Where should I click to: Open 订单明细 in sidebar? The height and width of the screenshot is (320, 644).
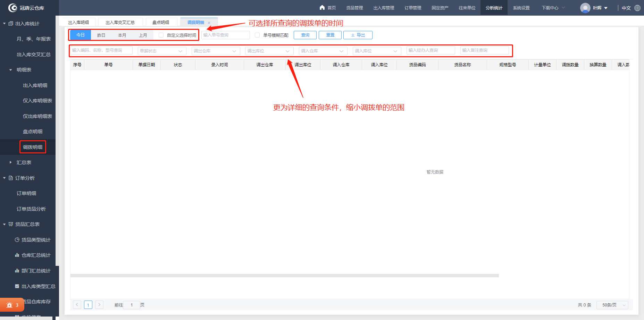(26, 193)
